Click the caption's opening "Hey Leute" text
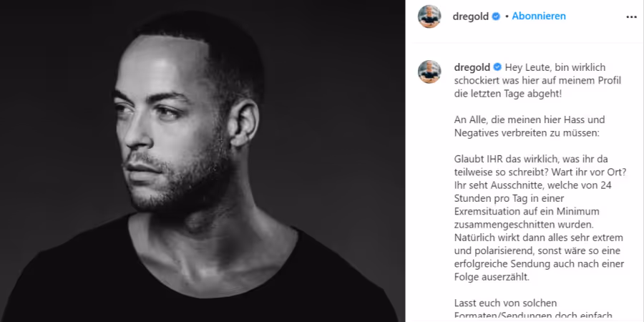Viewport: 644px width, 322px height. [x=526, y=67]
